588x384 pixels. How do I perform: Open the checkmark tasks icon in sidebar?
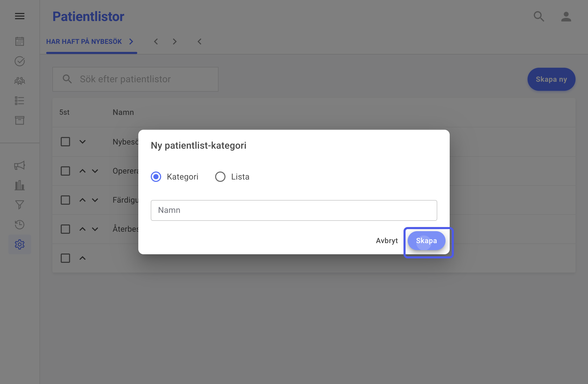(20, 61)
